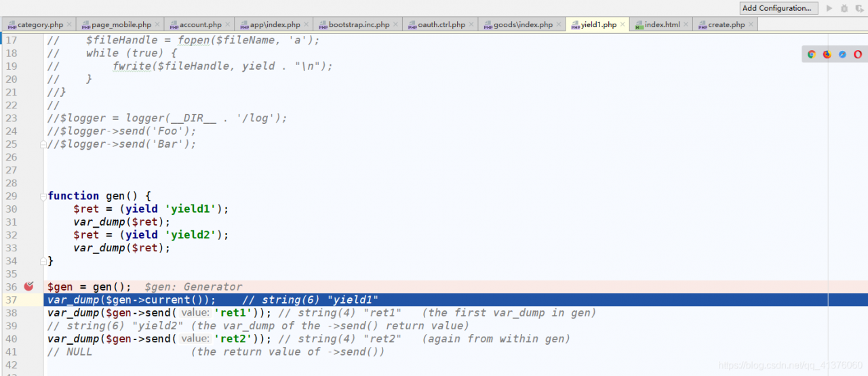Screen dimensions: 868x376
Task: Click the highlighted var_dump($gen->current()) line
Action: (x=456, y=299)
